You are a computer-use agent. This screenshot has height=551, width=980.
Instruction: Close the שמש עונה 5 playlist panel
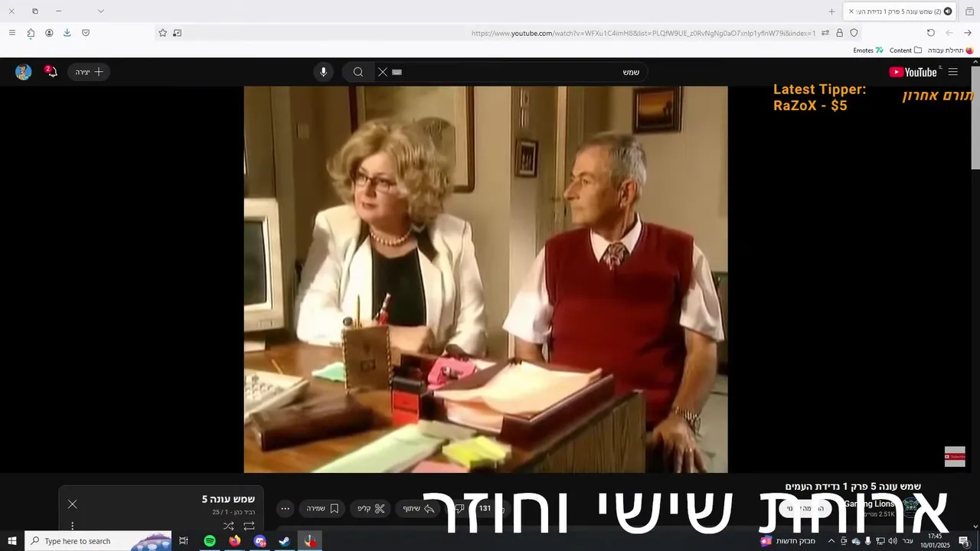pyautogui.click(x=73, y=504)
